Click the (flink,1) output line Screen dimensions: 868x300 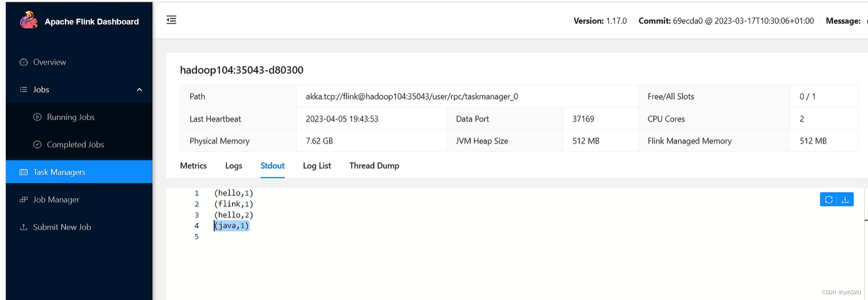click(x=233, y=204)
